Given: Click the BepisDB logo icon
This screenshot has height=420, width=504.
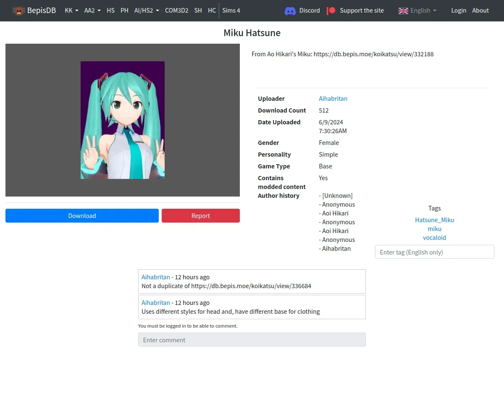Looking at the screenshot, I should [x=19, y=10].
